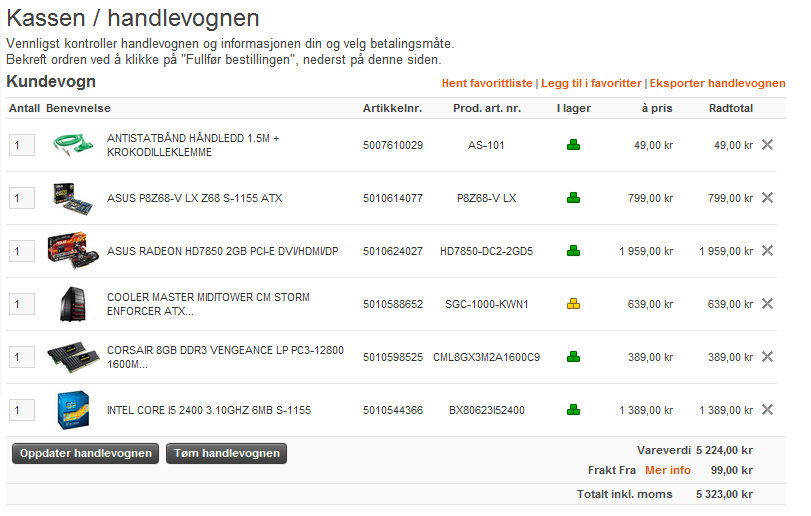Click green stock icon for ANTISTATBÅND item

click(x=574, y=145)
